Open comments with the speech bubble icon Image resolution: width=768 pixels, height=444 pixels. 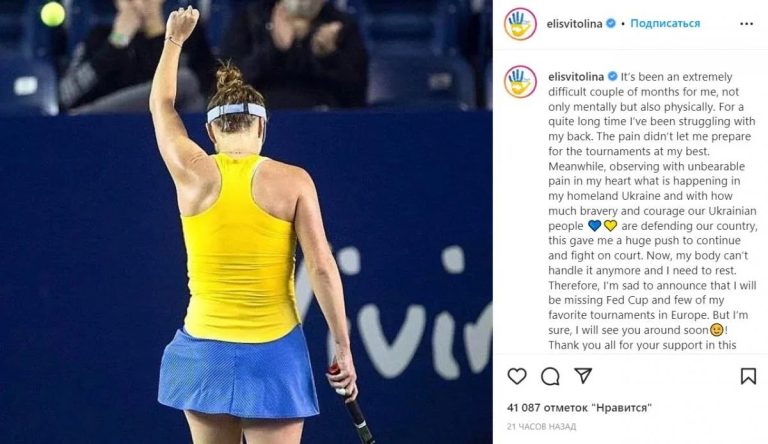click(x=550, y=376)
